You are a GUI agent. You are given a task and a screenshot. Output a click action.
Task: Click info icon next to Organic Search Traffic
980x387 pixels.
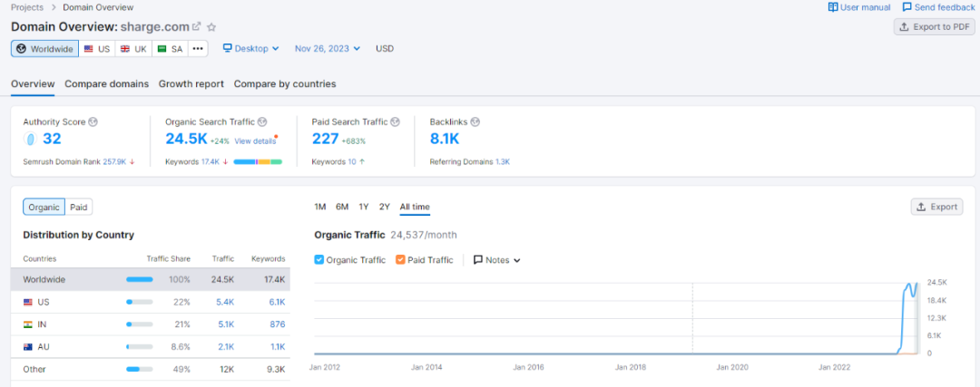[262, 121]
